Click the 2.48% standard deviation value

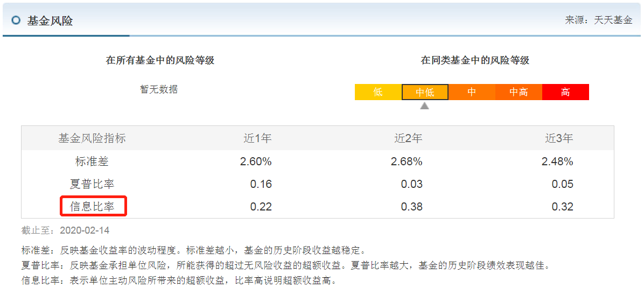[x=557, y=161]
